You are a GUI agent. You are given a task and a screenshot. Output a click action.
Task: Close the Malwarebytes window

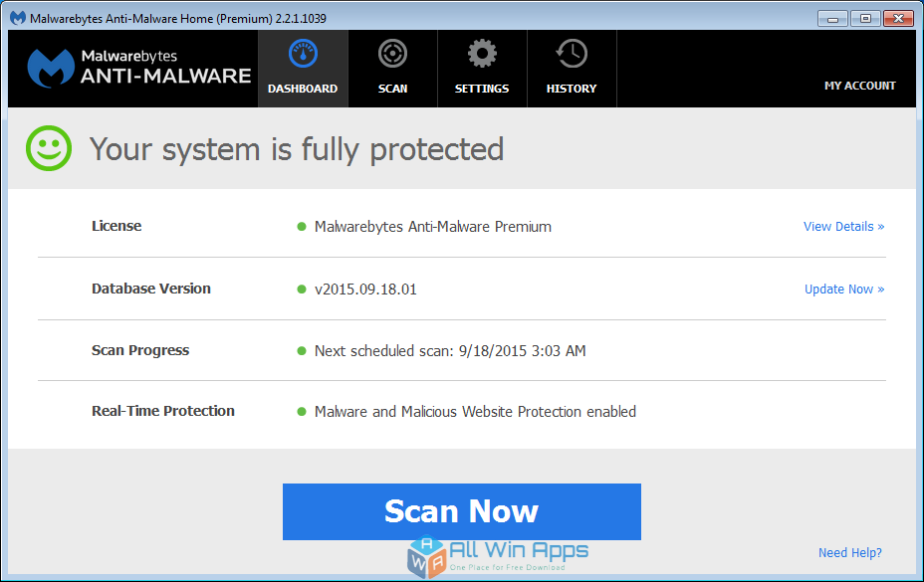(x=899, y=19)
